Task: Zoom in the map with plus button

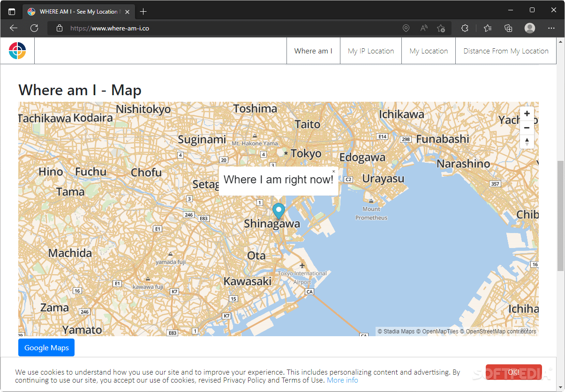Action: [x=527, y=113]
